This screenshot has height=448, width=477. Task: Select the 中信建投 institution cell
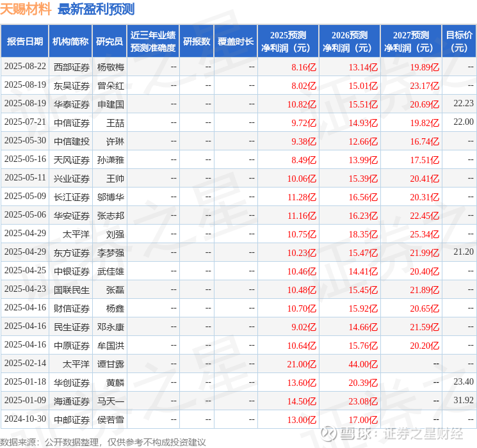(72, 141)
